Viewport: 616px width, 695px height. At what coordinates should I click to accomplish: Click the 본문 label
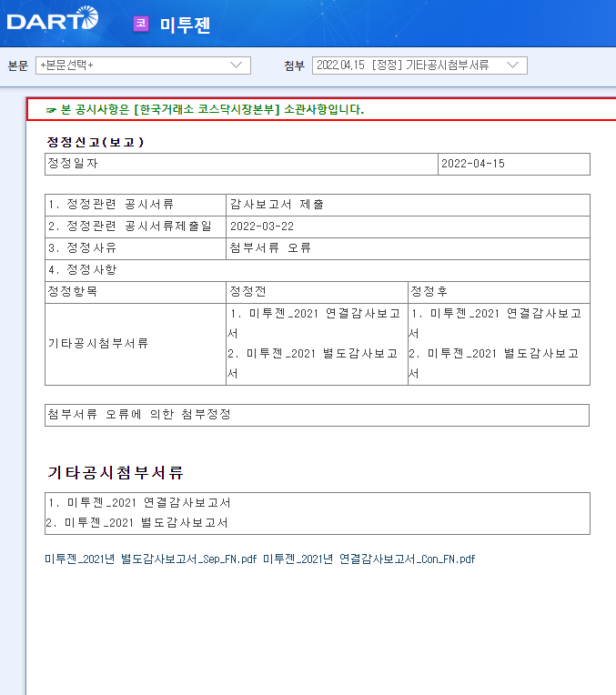tap(18, 65)
